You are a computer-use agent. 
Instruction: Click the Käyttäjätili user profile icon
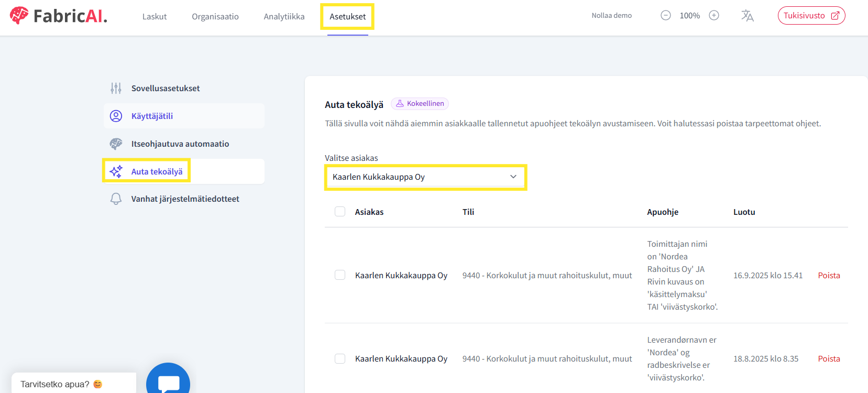click(116, 116)
